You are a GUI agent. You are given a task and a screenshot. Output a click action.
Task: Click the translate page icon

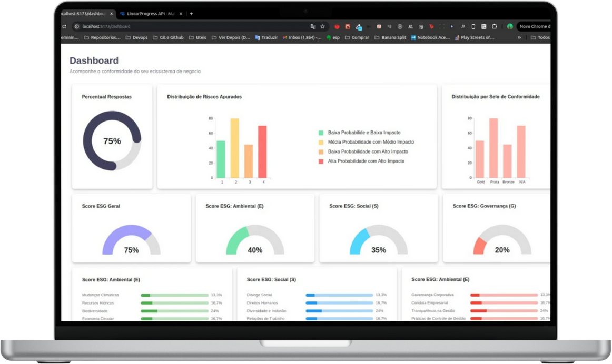313,26
